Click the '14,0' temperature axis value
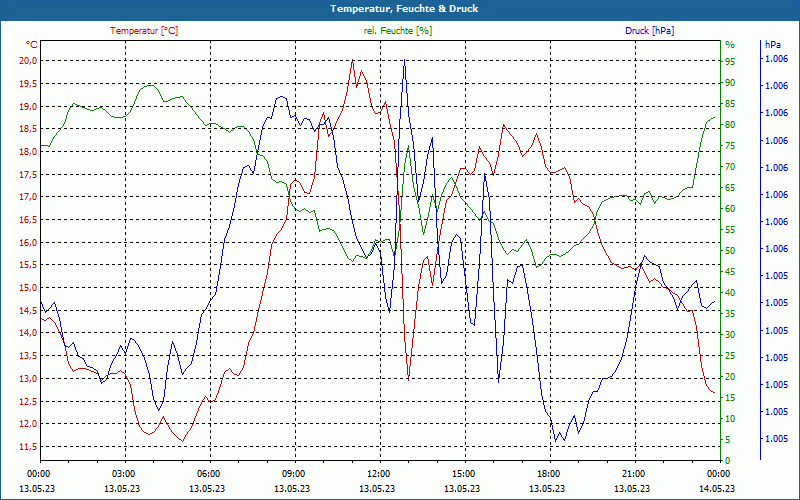Viewport: 800px width, 500px height. pyautogui.click(x=28, y=333)
